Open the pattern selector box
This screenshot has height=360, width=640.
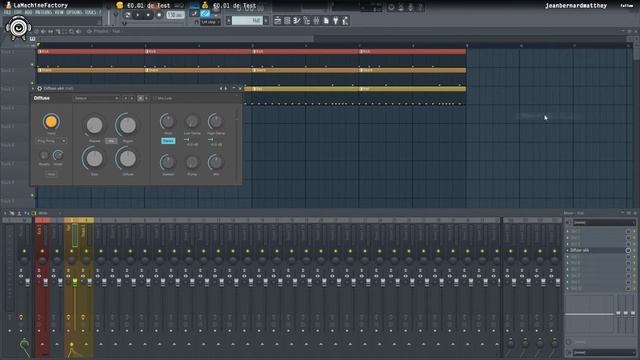pos(247,20)
